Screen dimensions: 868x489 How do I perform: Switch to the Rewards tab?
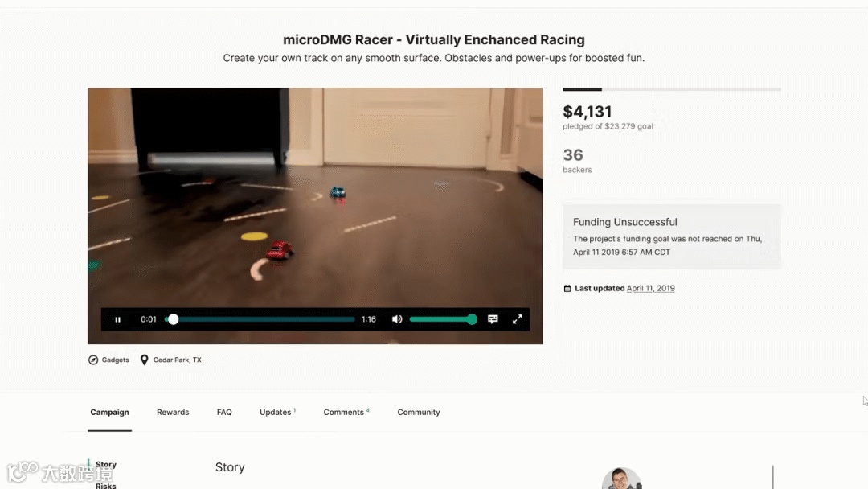(x=173, y=412)
